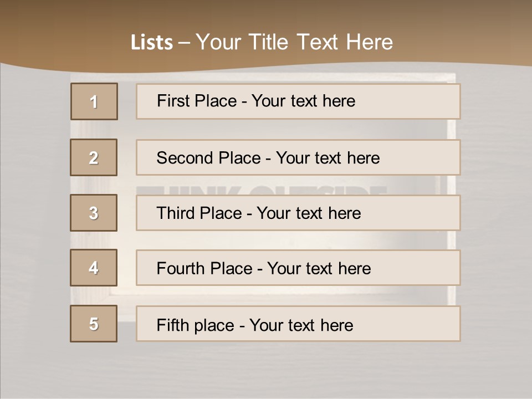The image size is (532, 399).
Task: Click the word Fifth in the list
Action: [171, 325]
